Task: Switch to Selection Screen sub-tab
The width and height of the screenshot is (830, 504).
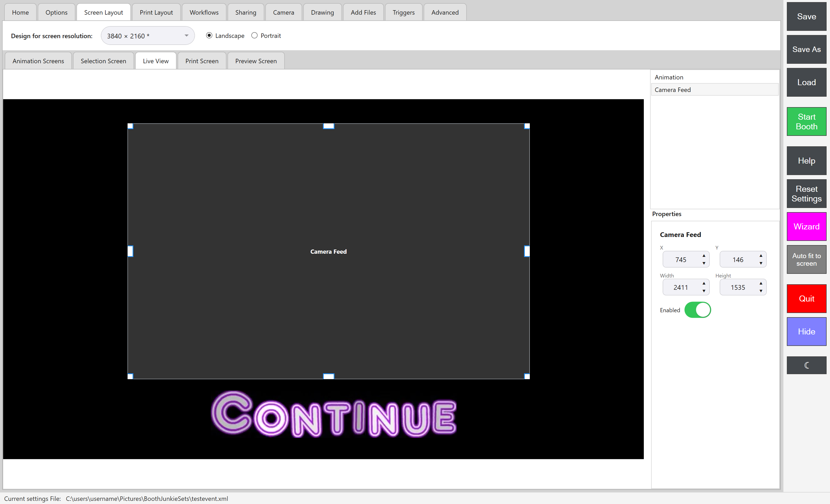Action: (103, 61)
